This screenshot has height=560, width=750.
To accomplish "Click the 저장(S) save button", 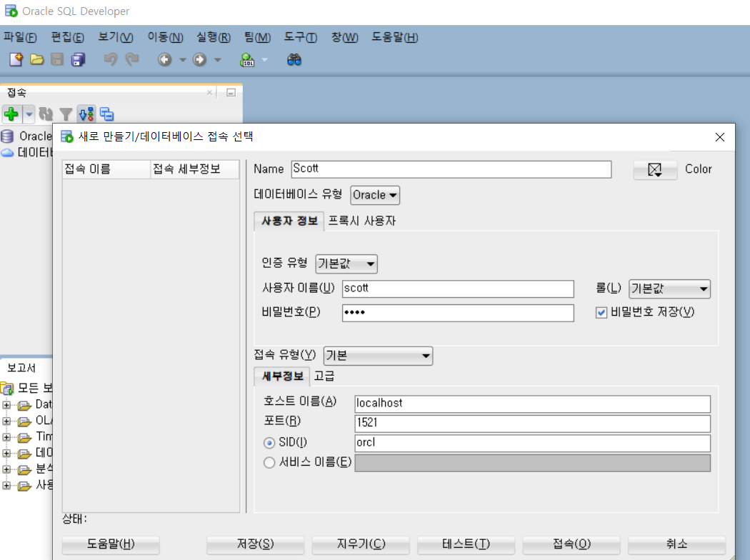I will (256, 544).
